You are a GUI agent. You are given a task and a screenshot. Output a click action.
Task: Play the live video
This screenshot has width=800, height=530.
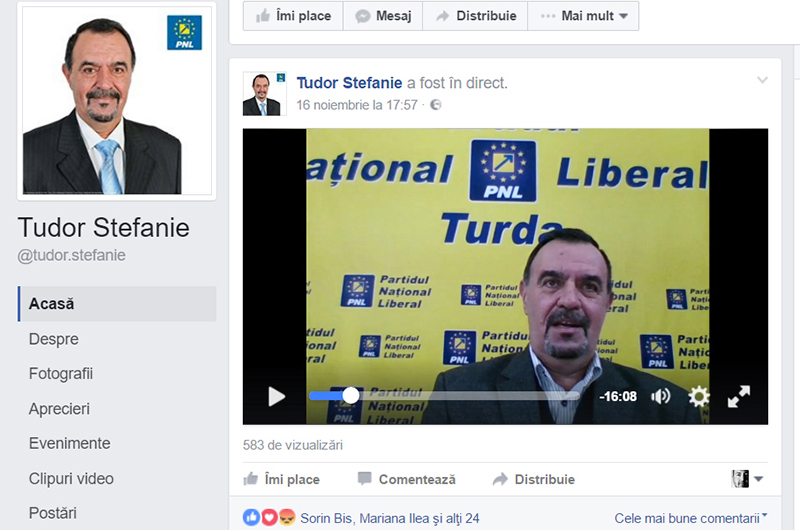[277, 396]
